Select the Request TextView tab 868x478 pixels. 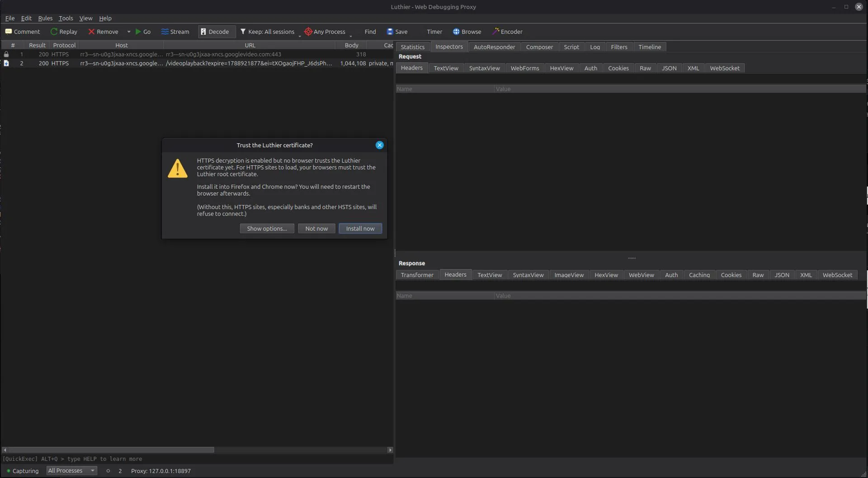pos(446,68)
